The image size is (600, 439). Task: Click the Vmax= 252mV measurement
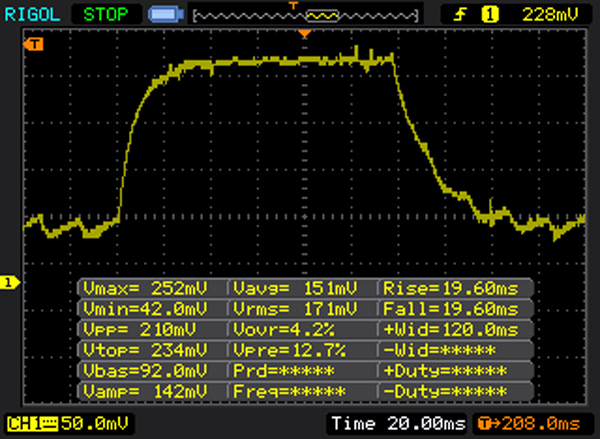(x=145, y=288)
